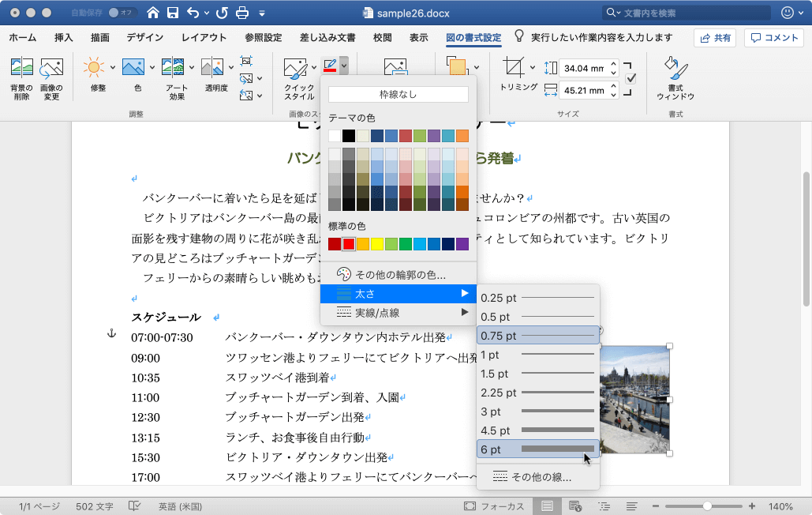
Task: Click the Change Picture (画像の変更) icon
Action: [51, 69]
